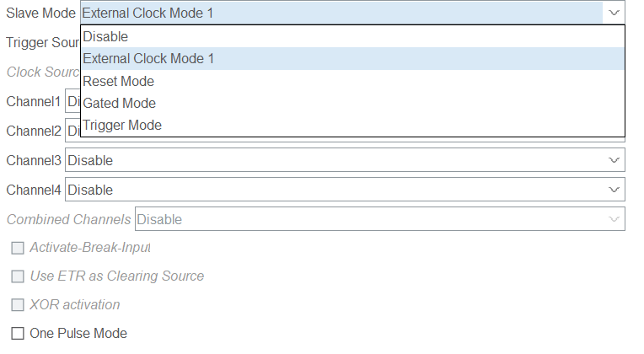Viewport: 644px width, 354px height.
Task: Select Trigger Mode option
Action: click(x=122, y=125)
